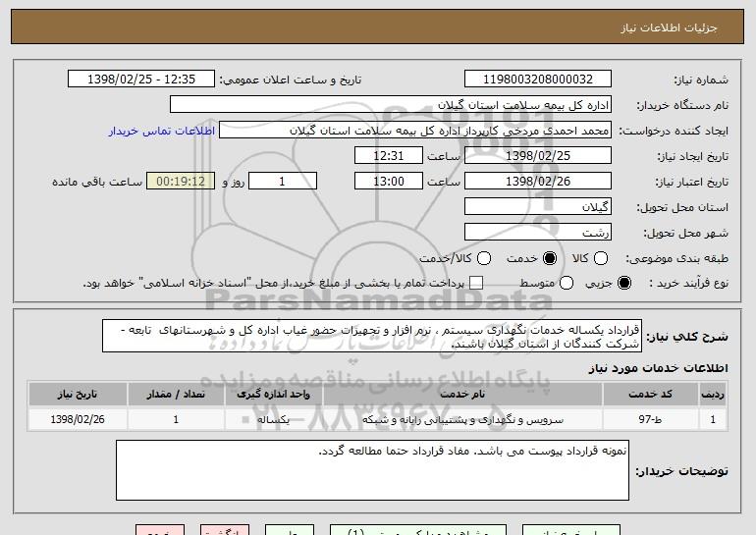
Task: Click the نام دستگاه خریدار label
Action: 682,105
